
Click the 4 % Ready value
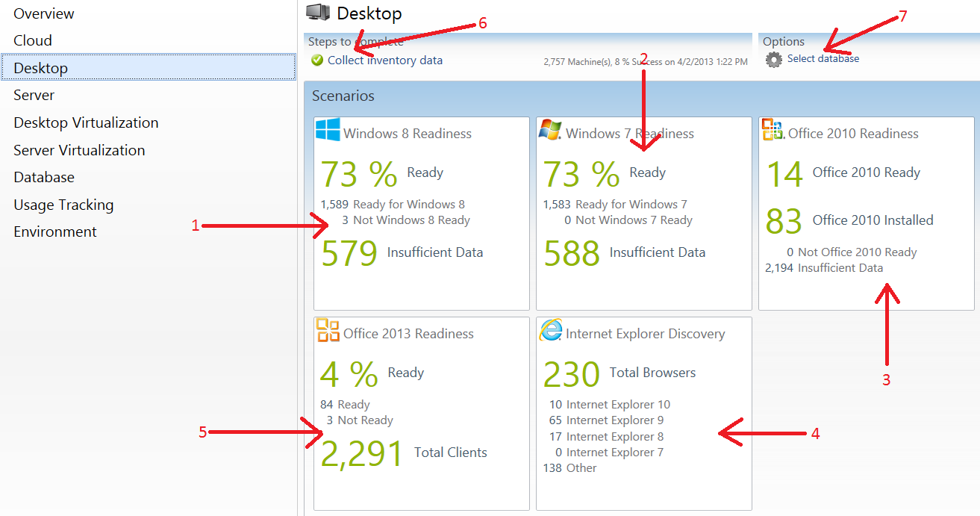coord(372,373)
